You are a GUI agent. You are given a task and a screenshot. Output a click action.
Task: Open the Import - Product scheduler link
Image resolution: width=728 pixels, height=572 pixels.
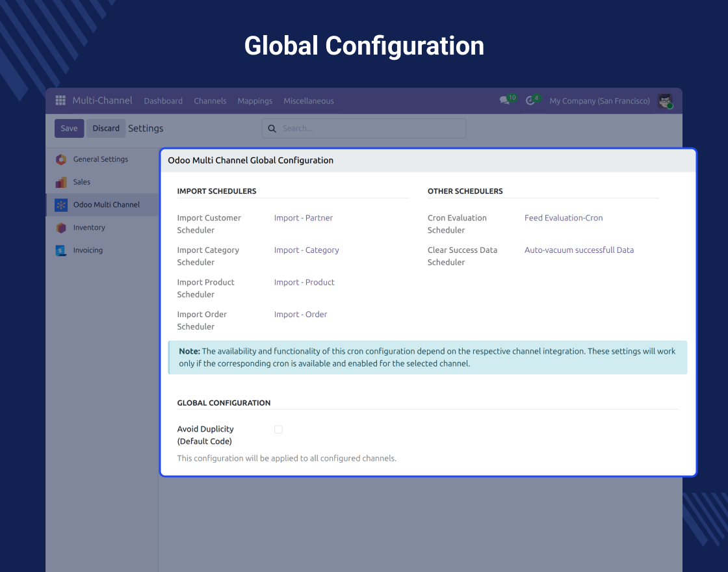[304, 282]
